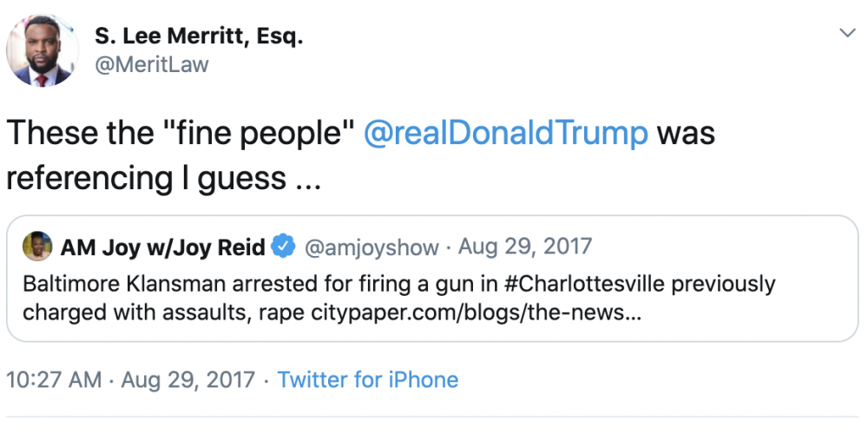868x434 pixels.
Task: Open the citypaper.com blog link
Action: (x=477, y=312)
